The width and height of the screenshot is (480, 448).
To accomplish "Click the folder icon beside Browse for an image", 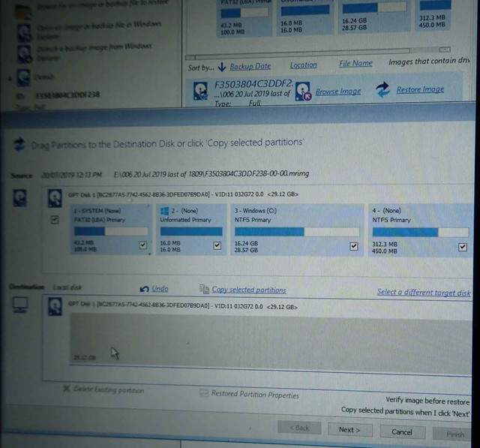I will tap(23, 12).
